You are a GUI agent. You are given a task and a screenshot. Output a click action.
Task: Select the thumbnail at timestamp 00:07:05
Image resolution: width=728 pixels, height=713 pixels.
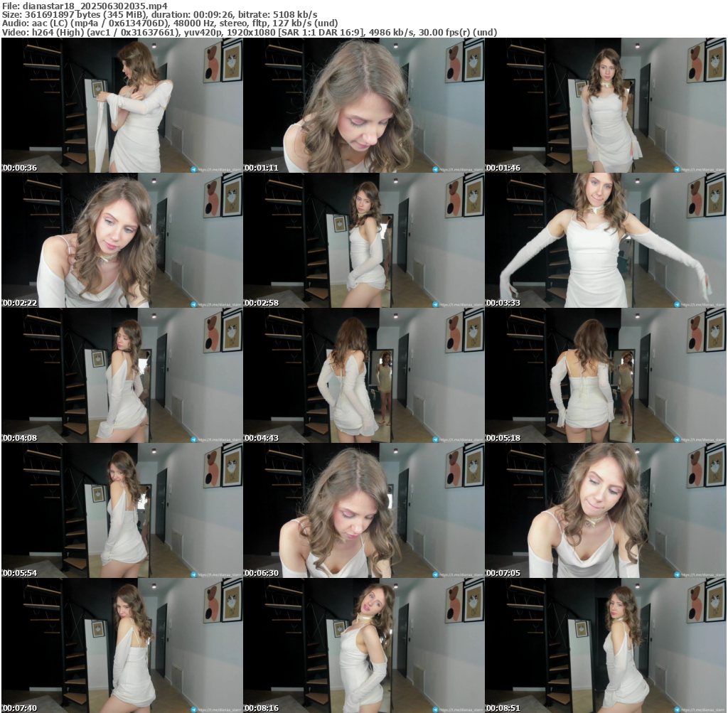point(606,510)
